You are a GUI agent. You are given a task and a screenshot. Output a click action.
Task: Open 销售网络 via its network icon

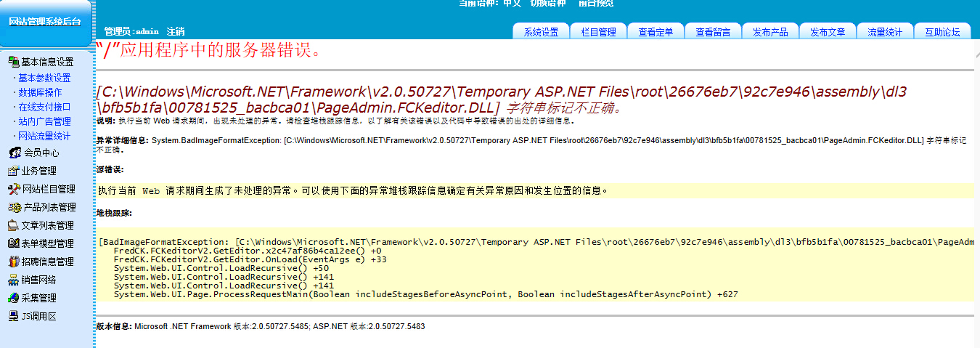click(x=13, y=280)
